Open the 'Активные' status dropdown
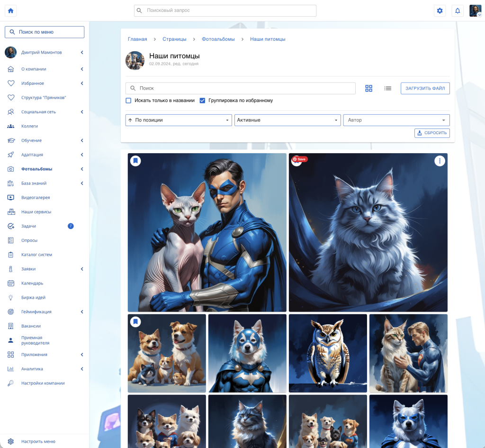 [x=287, y=120]
